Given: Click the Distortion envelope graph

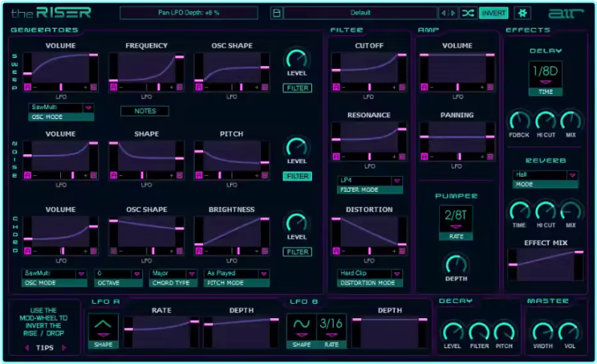Looking at the screenshot, I should pyautogui.click(x=368, y=232).
